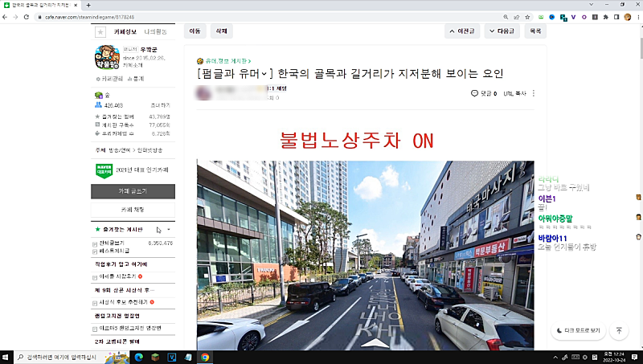This screenshot has width=643, height=364.
Task: Switch to the 나의활동 tab
Action: [156, 32]
